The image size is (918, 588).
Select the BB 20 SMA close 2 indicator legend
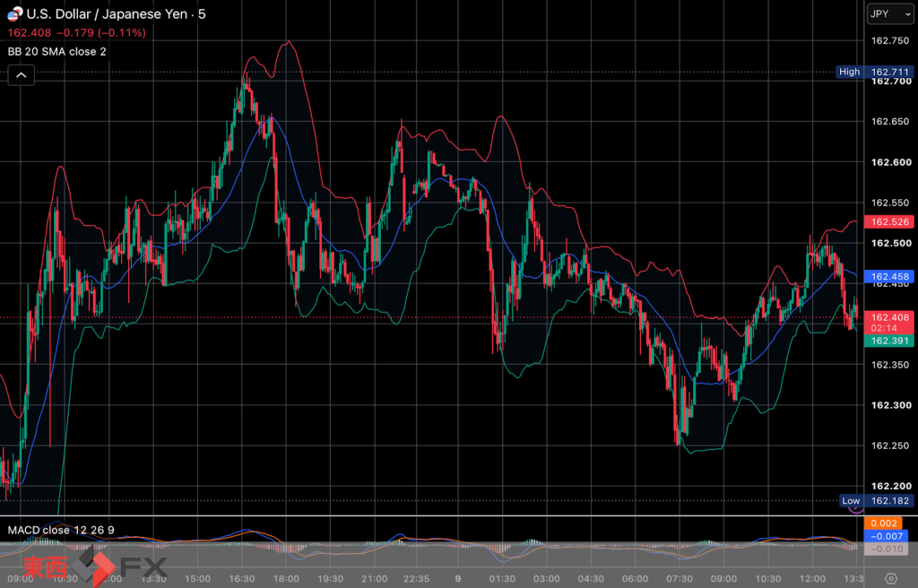(x=56, y=51)
